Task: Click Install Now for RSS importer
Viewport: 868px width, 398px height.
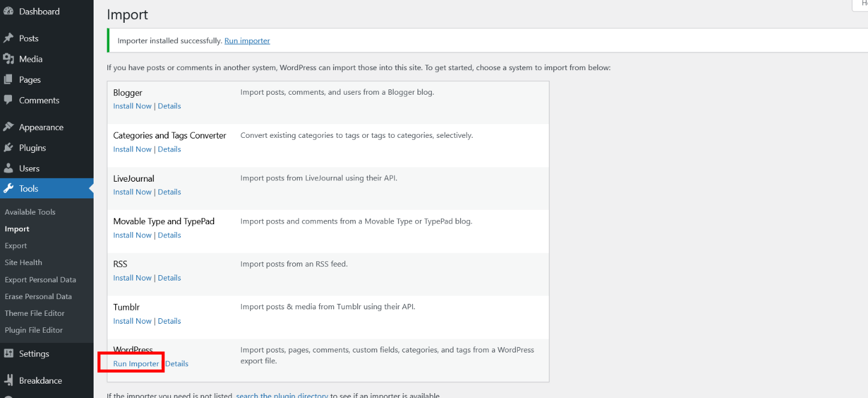Action: tap(133, 278)
